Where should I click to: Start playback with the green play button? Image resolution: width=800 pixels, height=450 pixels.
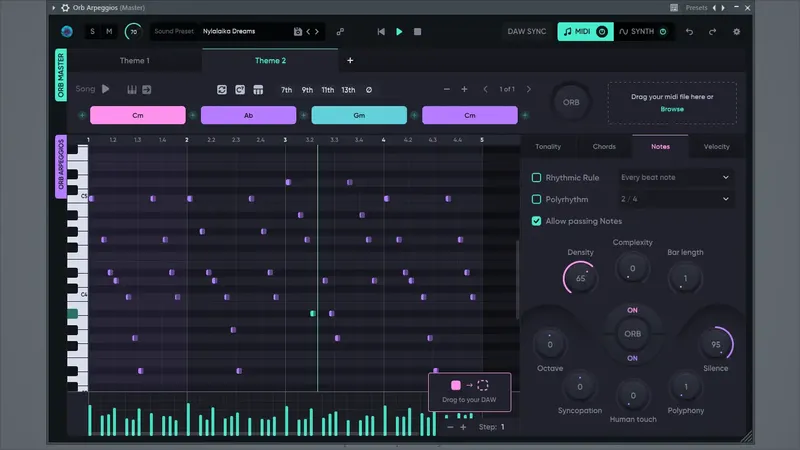(399, 32)
